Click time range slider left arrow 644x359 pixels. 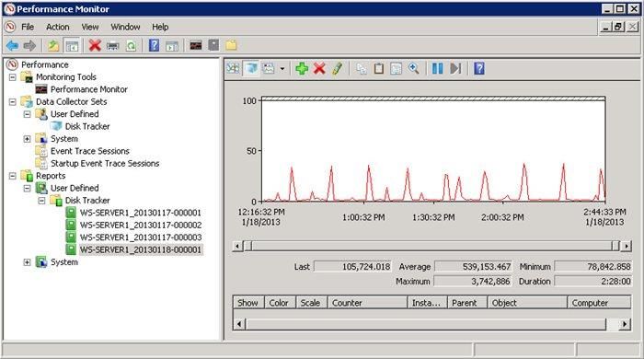(x=237, y=246)
